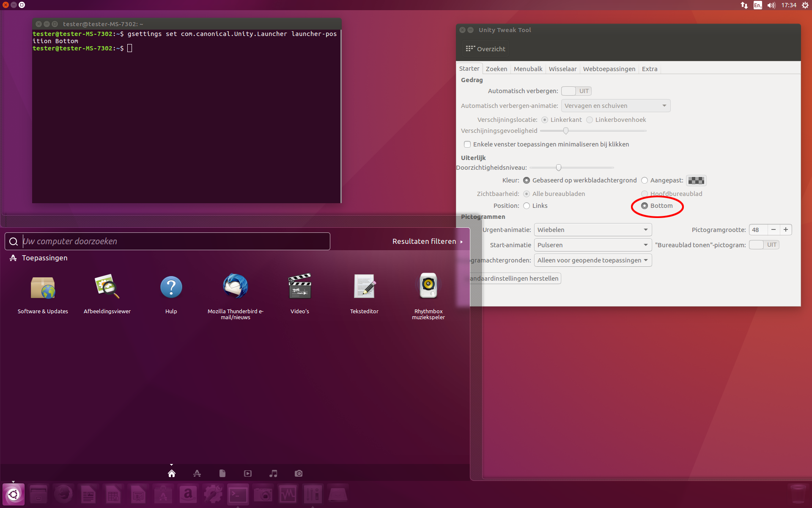Select the Music lens icon in Dash
The height and width of the screenshot is (508, 812).
click(x=273, y=473)
